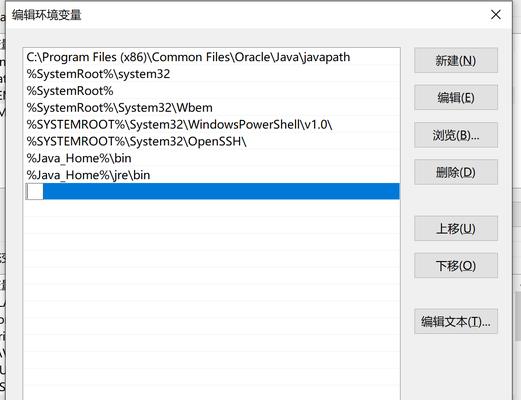Viewport: 521px width, 400px height.
Task: Select %SystemRoot%\System32\Wbem entry
Action: click(x=212, y=108)
